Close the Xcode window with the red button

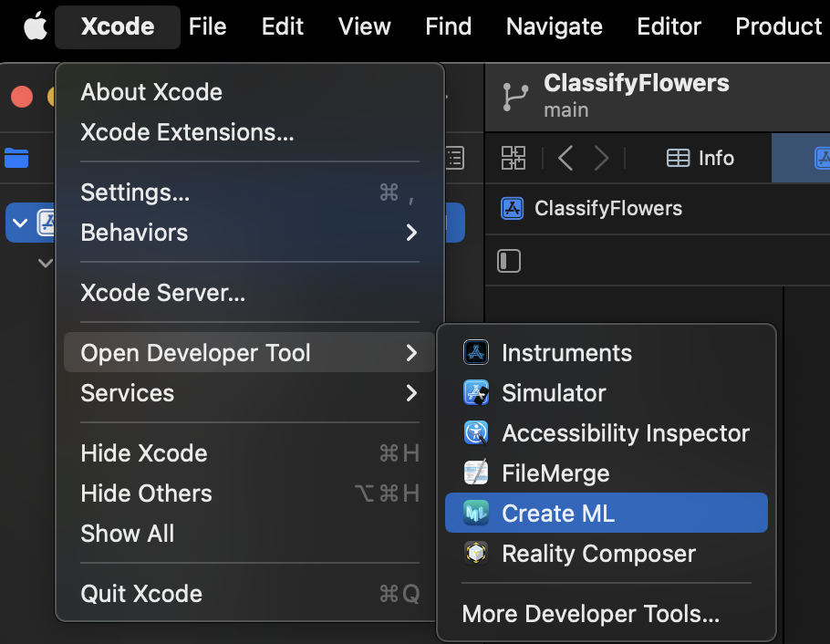click(22, 97)
